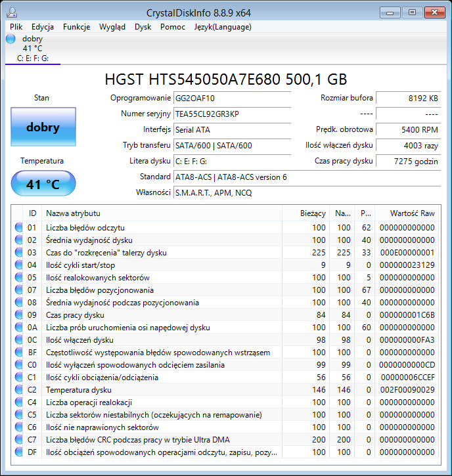Click the status orb of attribute 04
452x476 pixels.
pos(18,265)
